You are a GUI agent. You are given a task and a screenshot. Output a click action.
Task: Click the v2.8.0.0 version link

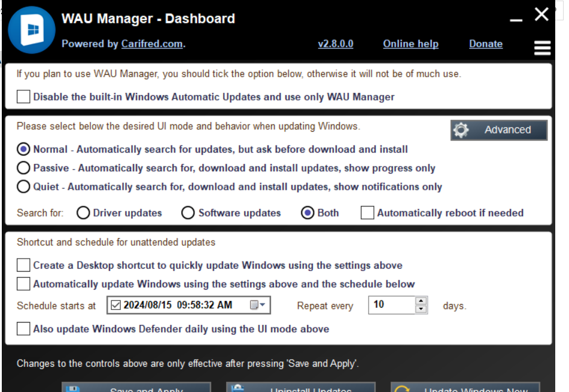(336, 44)
